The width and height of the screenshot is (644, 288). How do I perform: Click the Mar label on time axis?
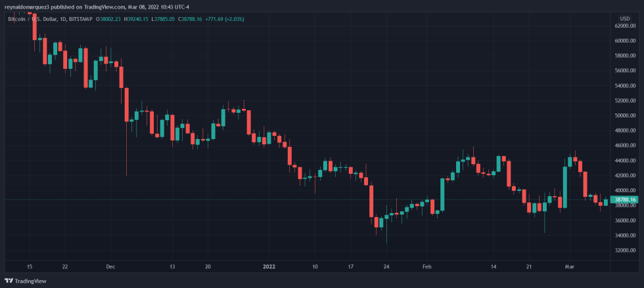click(570, 266)
